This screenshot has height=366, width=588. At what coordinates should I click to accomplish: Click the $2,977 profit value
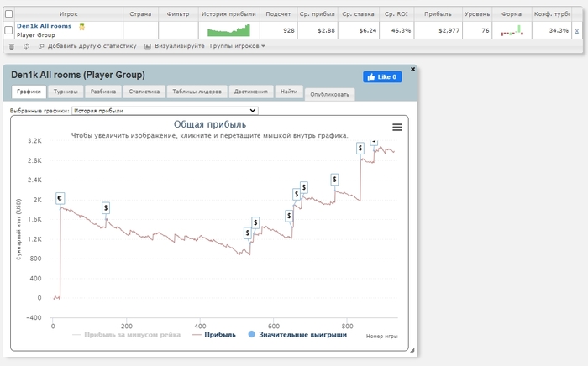pyautogui.click(x=449, y=31)
